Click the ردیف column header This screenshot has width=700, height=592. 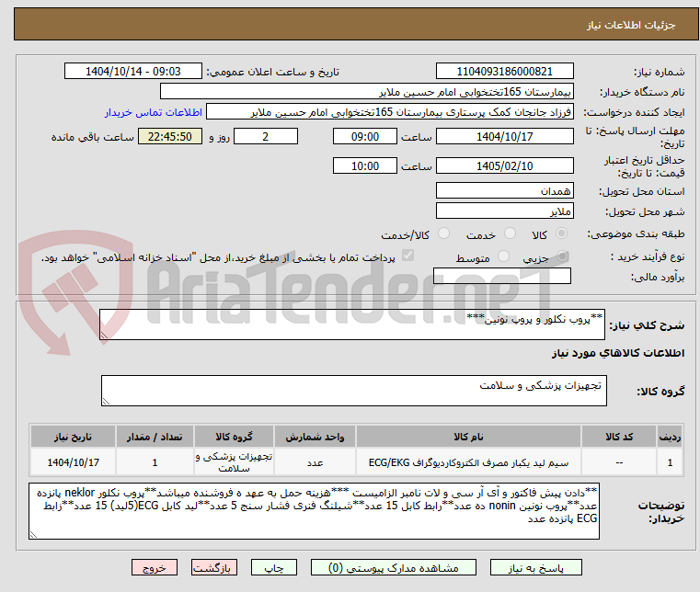click(x=670, y=437)
